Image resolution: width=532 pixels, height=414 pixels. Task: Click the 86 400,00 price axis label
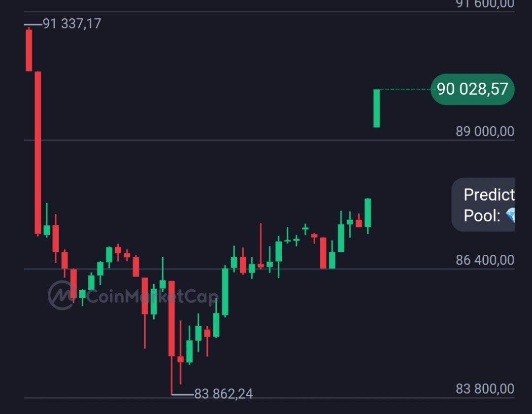click(x=485, y=260)
